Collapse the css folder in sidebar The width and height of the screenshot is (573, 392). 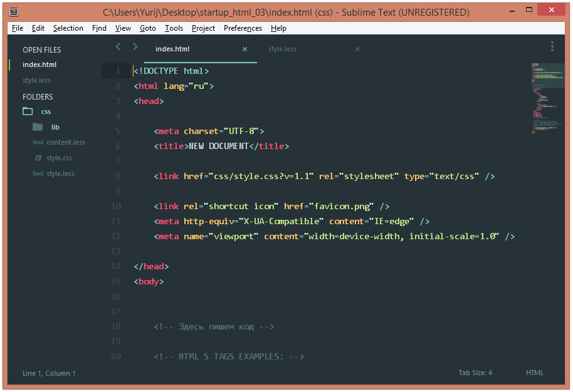46,111
